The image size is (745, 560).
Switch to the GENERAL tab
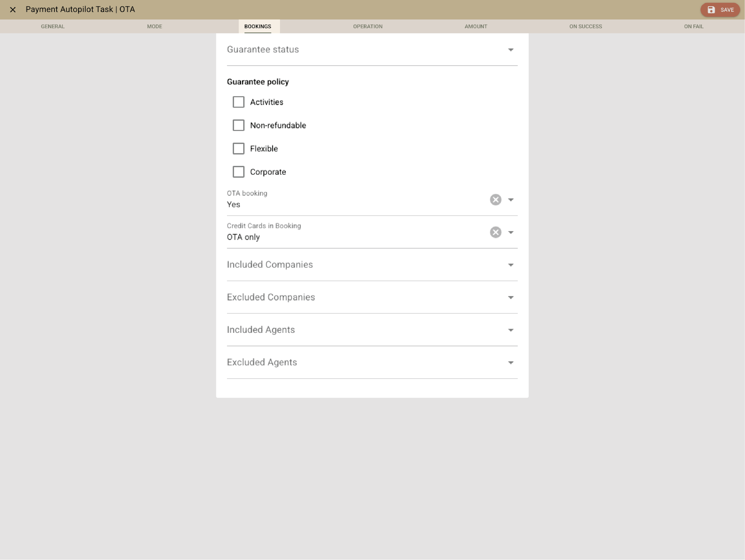tap(53, 26)
